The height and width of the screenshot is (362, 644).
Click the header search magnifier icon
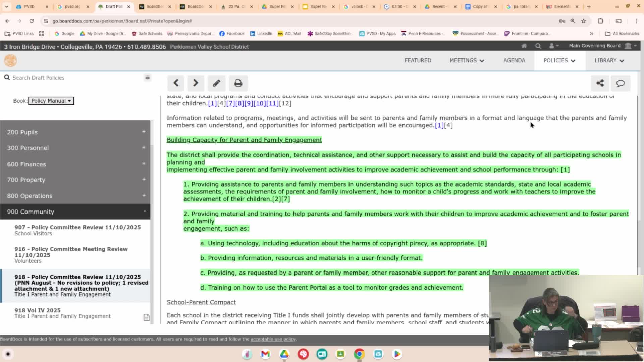point(538,46)
